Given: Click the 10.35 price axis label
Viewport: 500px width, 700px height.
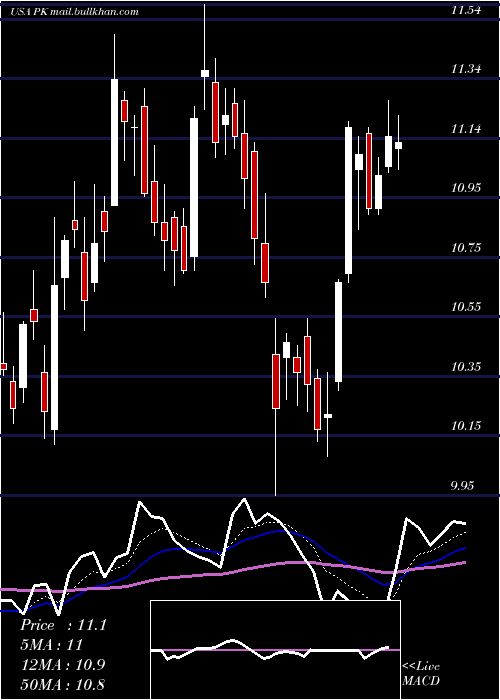Looking at the screenshot, I should click(466, 367).
